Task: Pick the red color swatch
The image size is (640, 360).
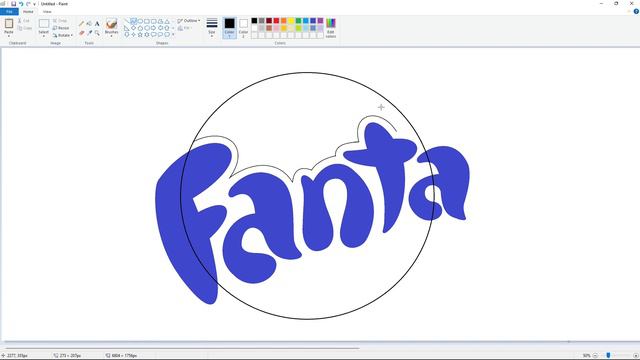Action: coord(276,20)
